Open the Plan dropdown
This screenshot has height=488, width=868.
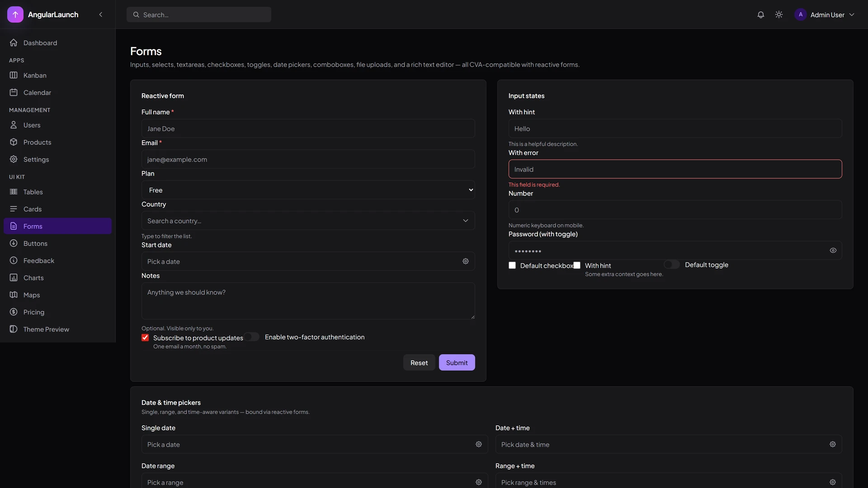tap(308, 190)
